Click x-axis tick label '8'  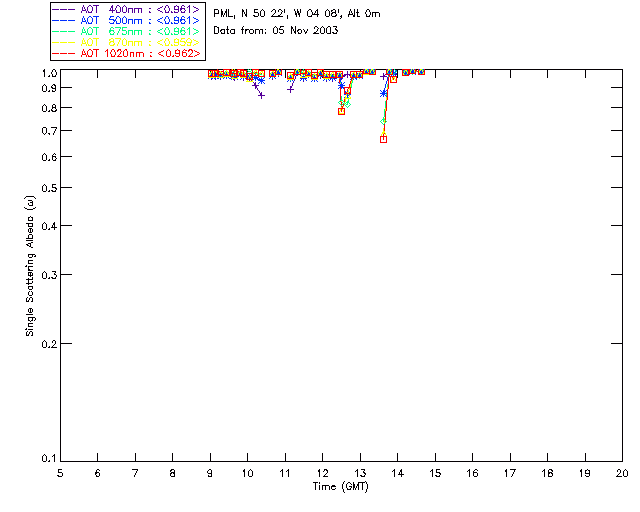pos(173,473)
